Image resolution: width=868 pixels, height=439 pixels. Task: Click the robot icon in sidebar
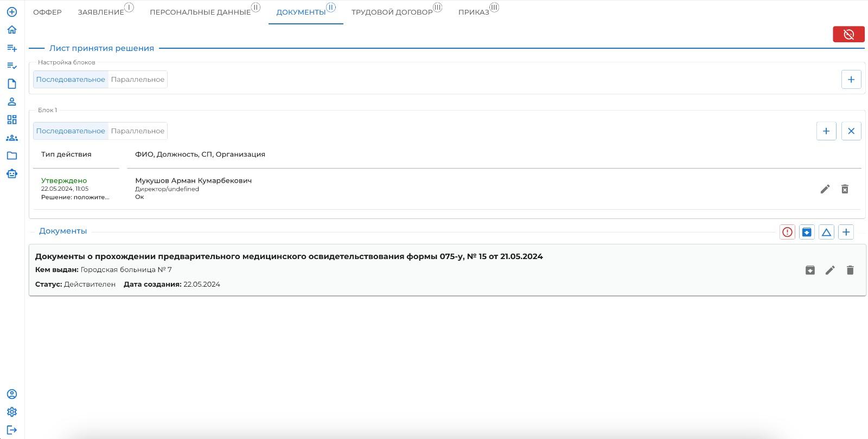[x=12, y=173]
